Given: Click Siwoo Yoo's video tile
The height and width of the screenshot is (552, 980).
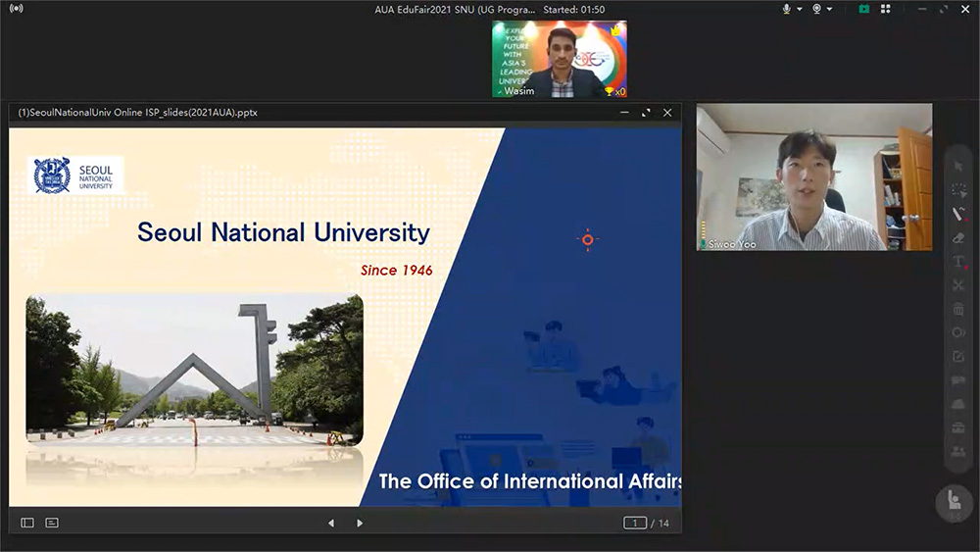Looking at the screenshot, I should pos(814,176).
